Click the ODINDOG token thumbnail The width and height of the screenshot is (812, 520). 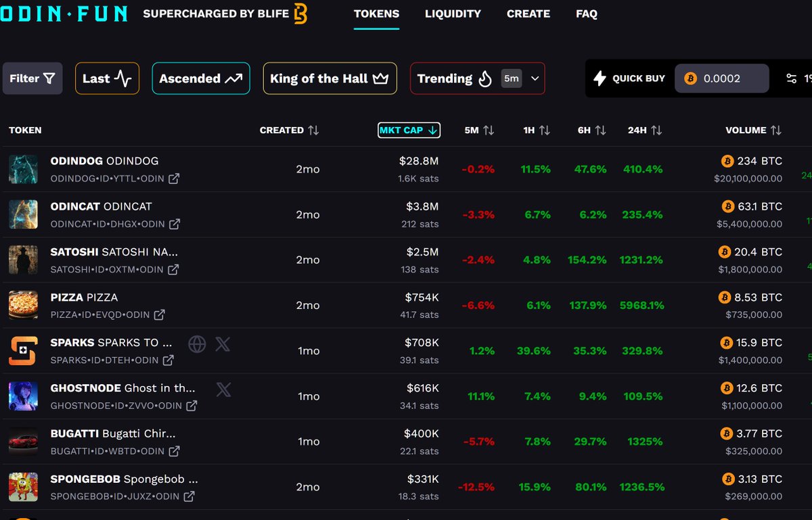point(23,168)
